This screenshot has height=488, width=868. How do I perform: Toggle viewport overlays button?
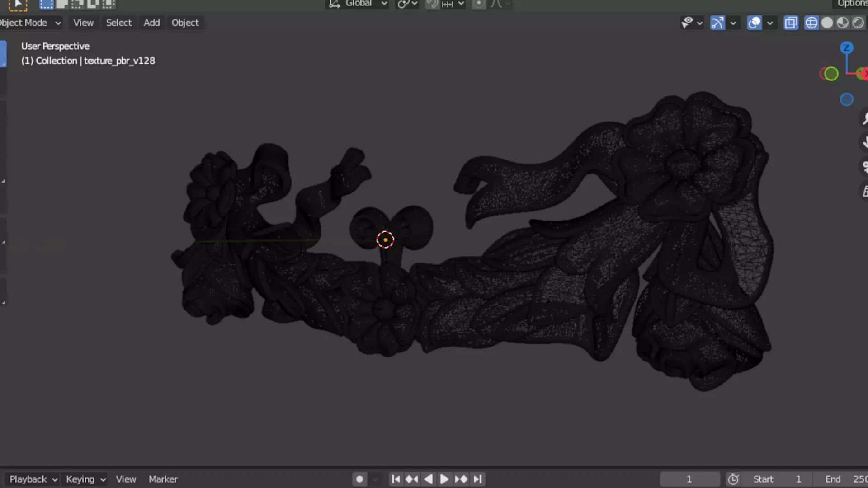click(x=754, y=23)
